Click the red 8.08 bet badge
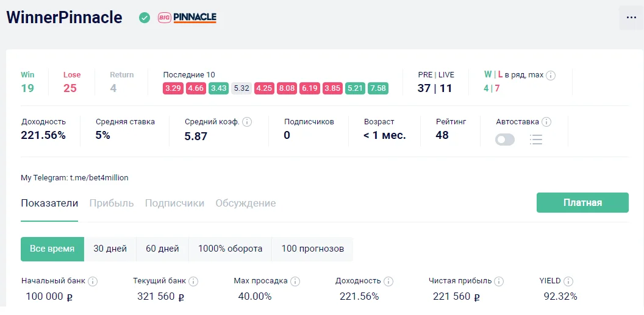The height and width of the screenshot is (315, 644). (x=287, y=88)
